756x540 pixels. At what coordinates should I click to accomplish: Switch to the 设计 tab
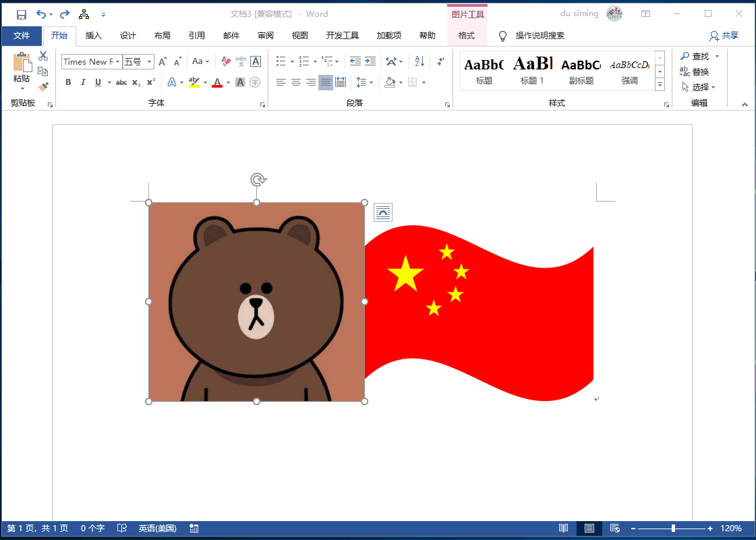[x=127, y=36]
